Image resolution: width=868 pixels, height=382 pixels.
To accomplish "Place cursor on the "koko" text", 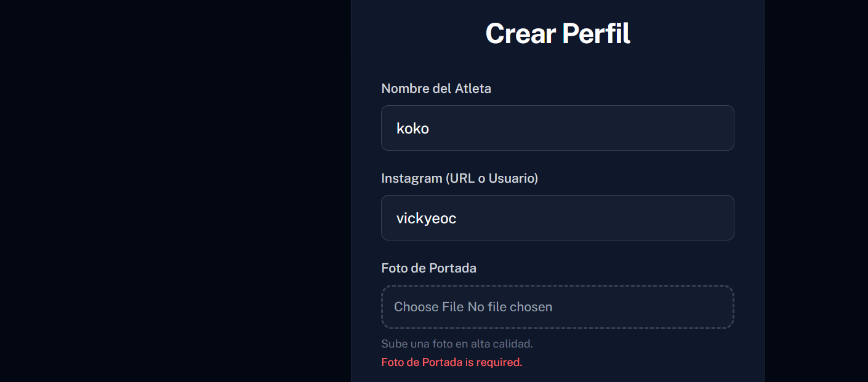I will pos(412,129).
